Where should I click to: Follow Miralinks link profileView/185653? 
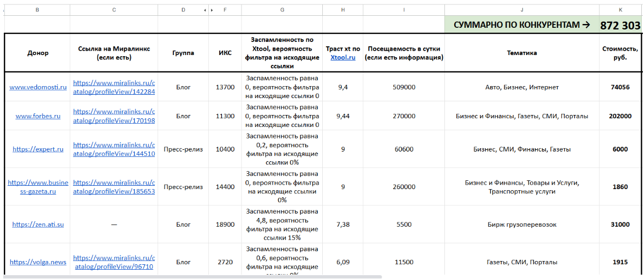pos(114,187)
